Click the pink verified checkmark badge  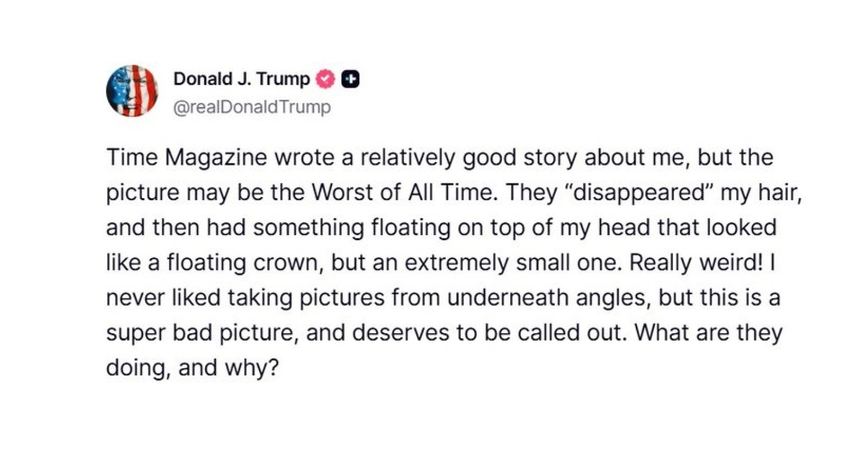[x=326, y=80]
